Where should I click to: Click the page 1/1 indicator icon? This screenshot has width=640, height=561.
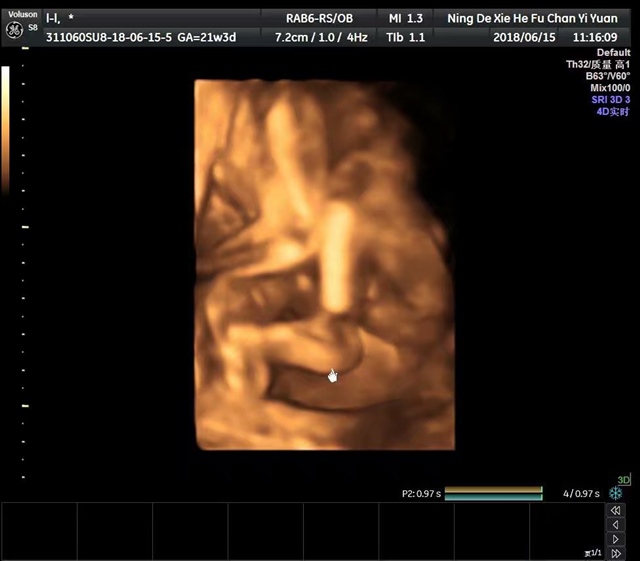(592, 553)
